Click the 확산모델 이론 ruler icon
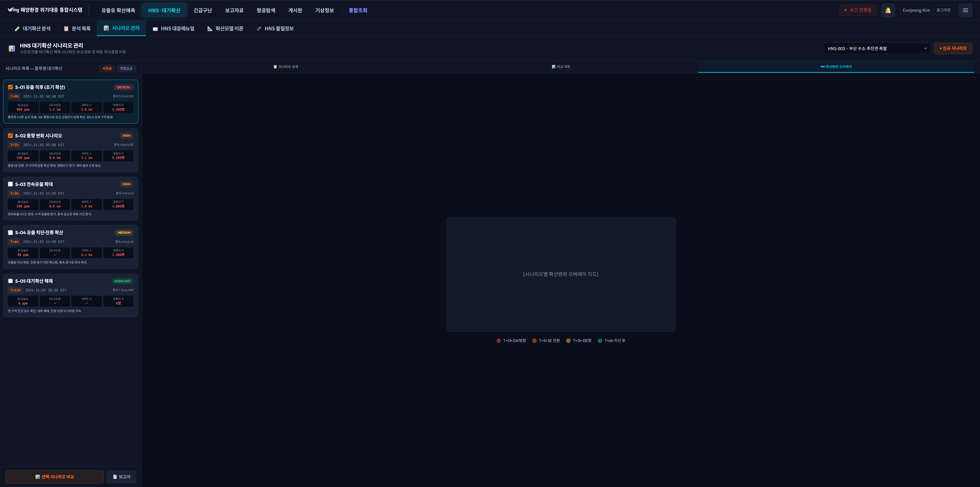Viewport: 980px width, 487px height. (x=210, y=29)
